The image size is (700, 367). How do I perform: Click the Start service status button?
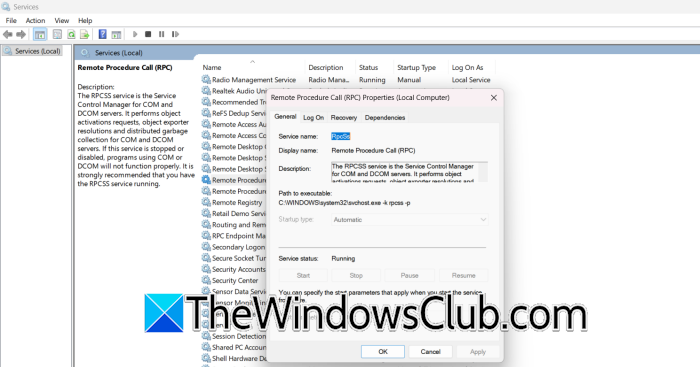(x=303, y=275)
